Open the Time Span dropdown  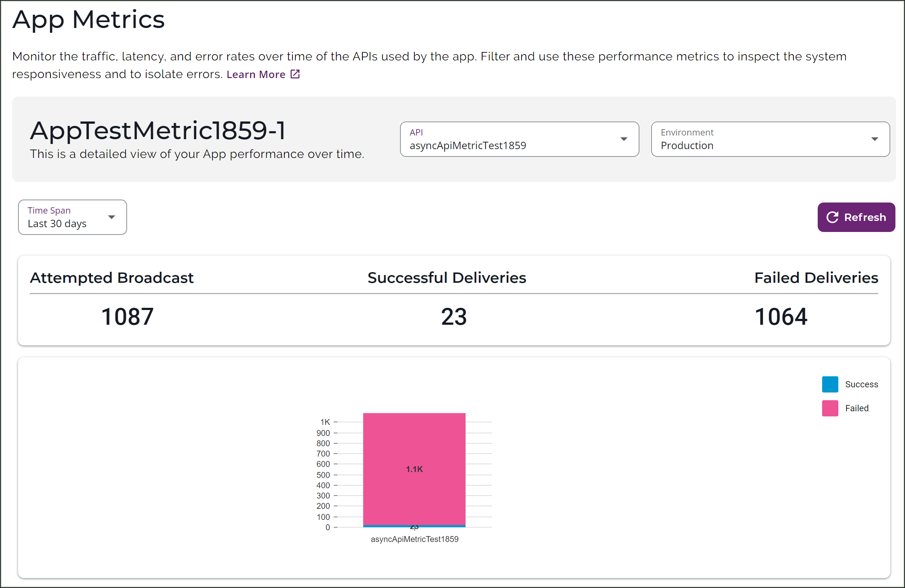pyautogui.click(x=72, y=217)
